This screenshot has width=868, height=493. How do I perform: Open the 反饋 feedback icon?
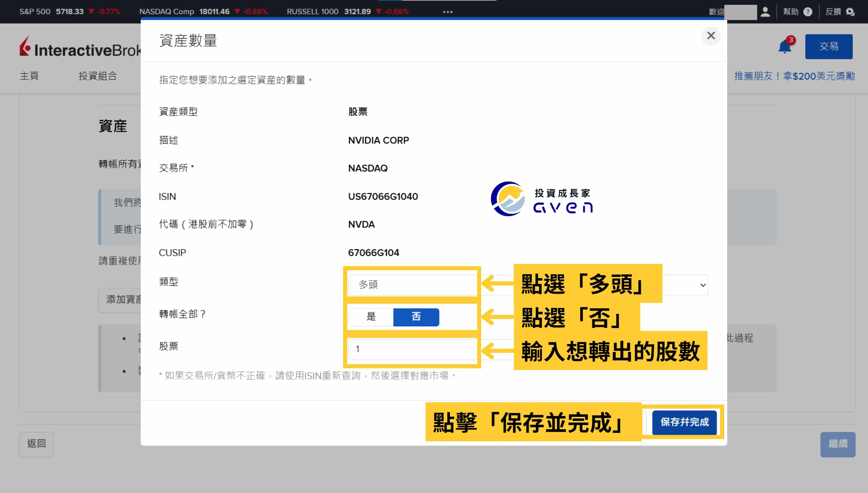[x=850, y=12]
